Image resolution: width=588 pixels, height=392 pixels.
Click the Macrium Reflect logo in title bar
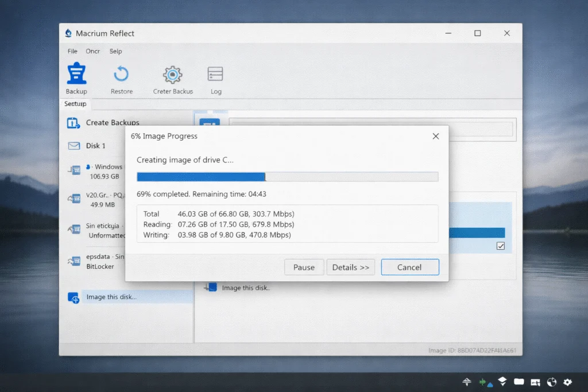coord(68,33)
